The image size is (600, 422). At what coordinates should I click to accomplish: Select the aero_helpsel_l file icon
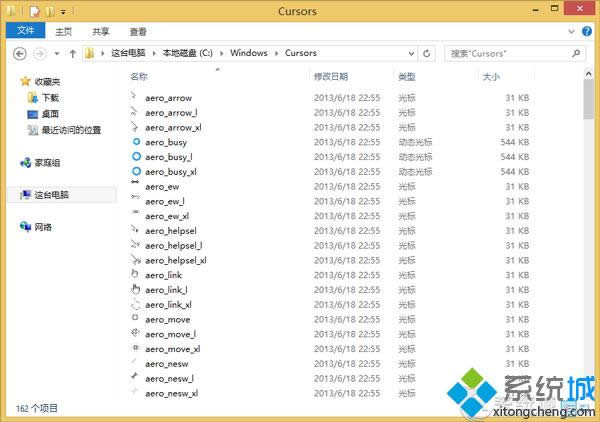pos(135,244)
